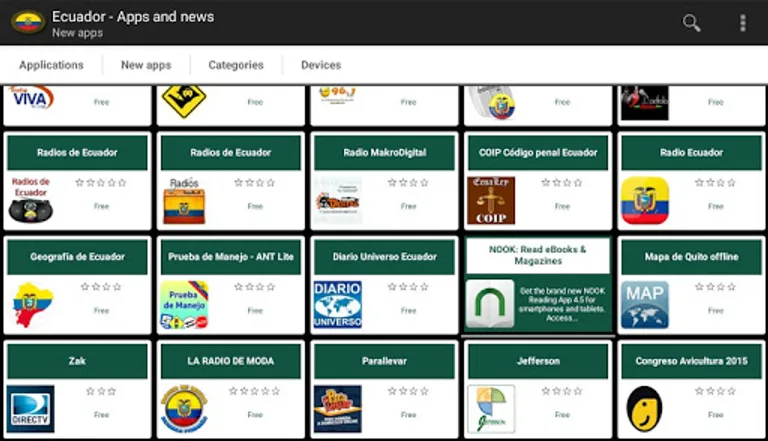Open the Zak title bar
Image resolution: width=768 pixels, height=441 pixels.
(77, 361)
